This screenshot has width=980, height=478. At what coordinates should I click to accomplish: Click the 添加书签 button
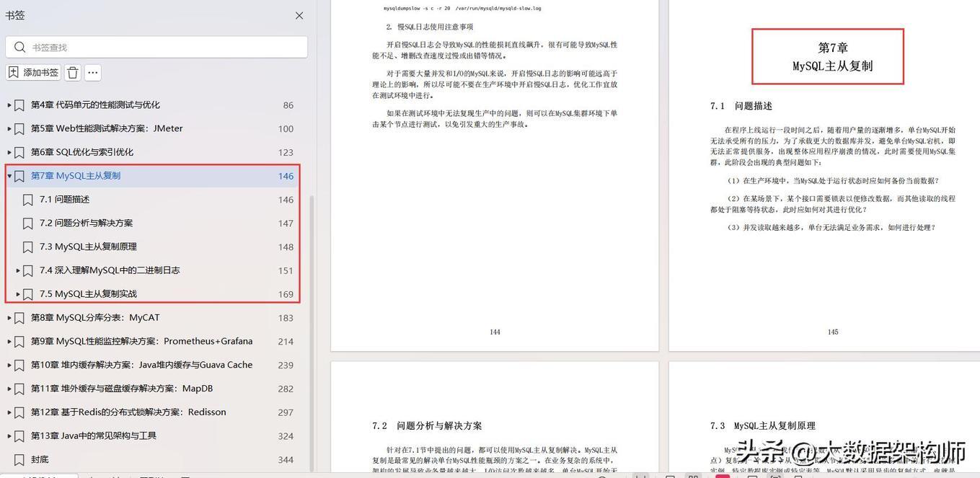pos(34,72)
